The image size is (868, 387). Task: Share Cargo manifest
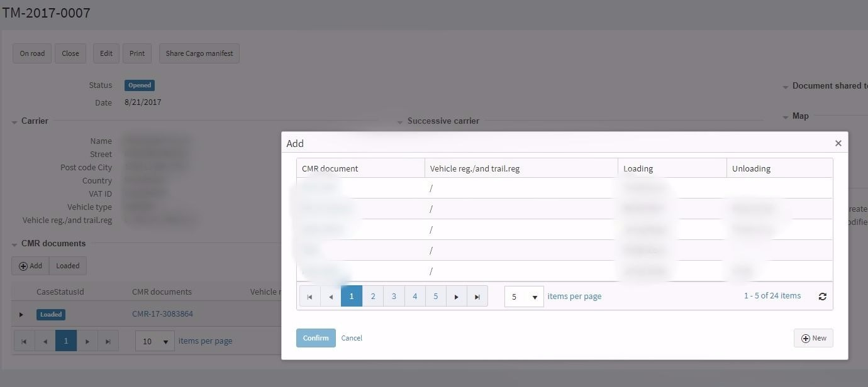[x=199, y=53]
